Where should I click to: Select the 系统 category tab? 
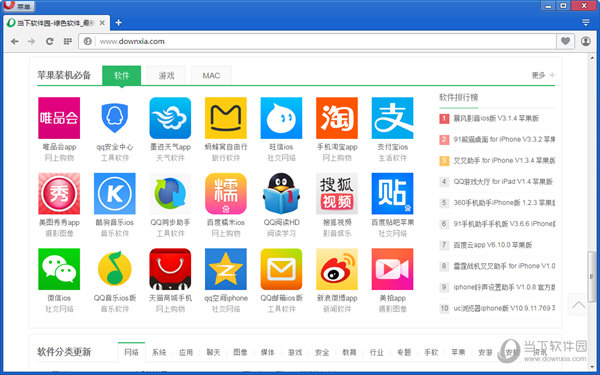pyautogui.click(x=159, y=352)
